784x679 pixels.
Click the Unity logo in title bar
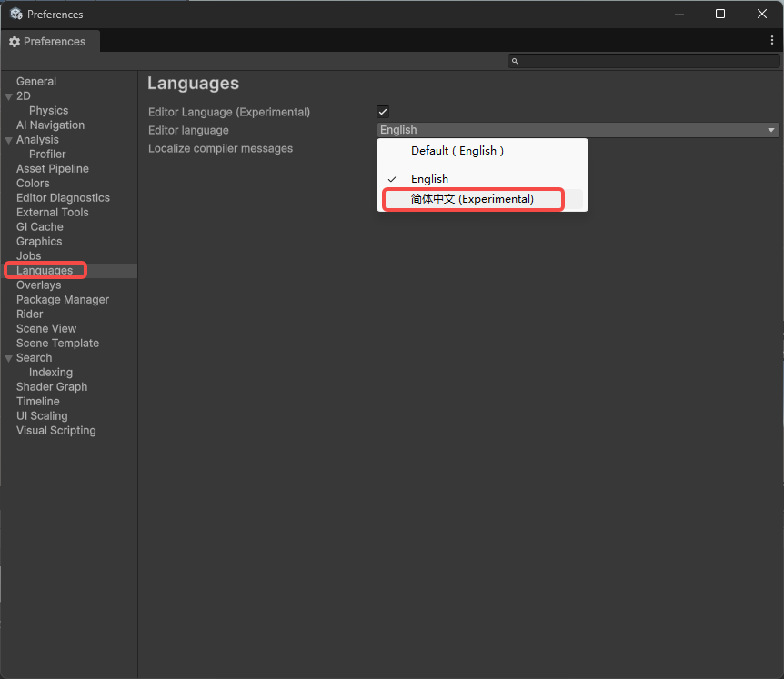16,14
